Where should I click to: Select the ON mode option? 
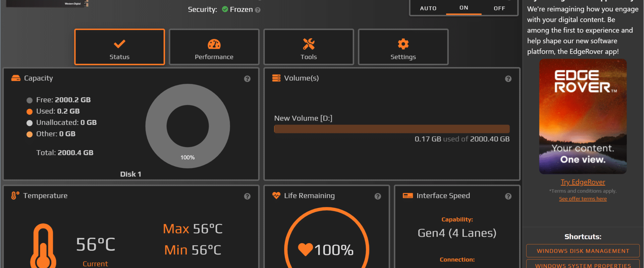coord(464,8)
